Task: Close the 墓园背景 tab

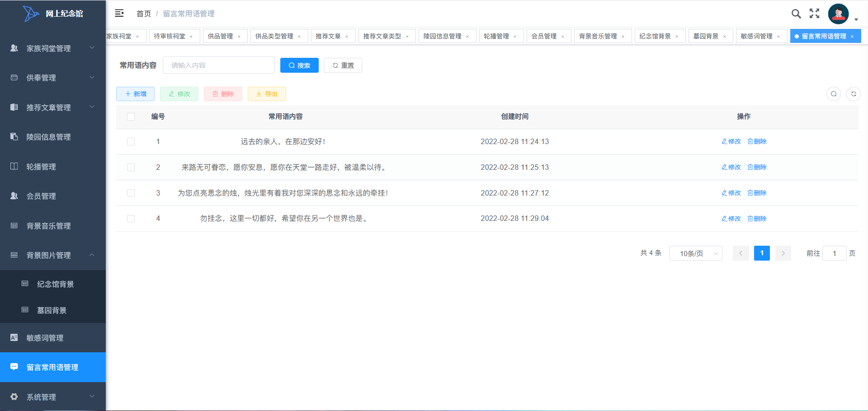Action: 725,37
